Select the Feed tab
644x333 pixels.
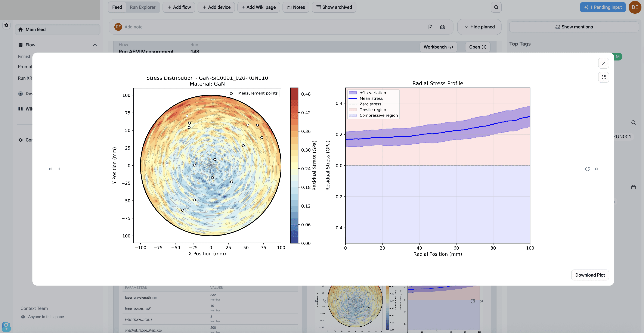[117, 7]
